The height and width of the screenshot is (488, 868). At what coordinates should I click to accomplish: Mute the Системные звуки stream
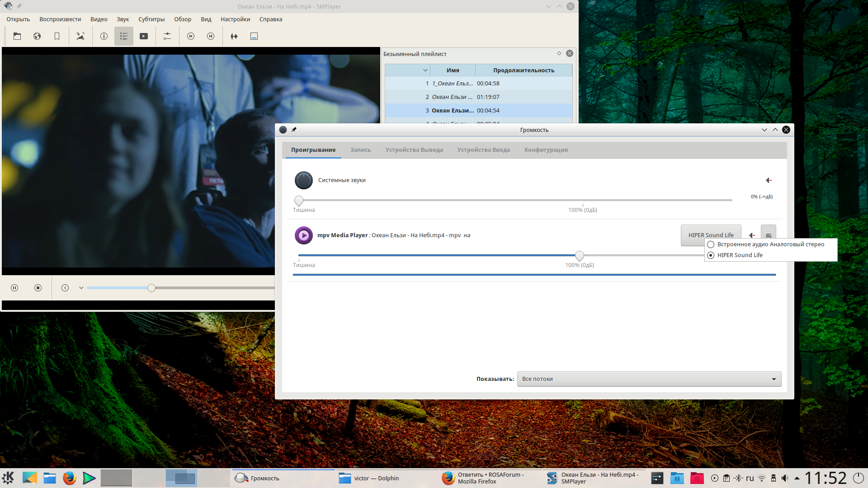[769, 180]
